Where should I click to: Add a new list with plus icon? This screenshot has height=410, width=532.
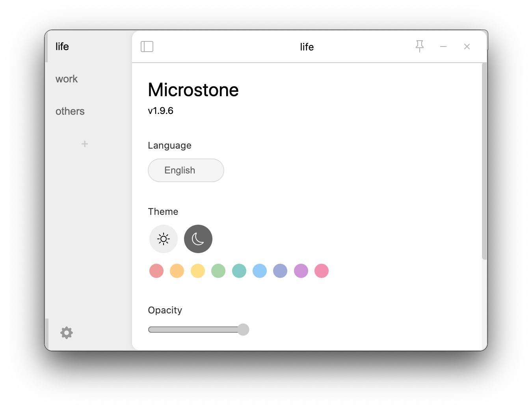85,144
